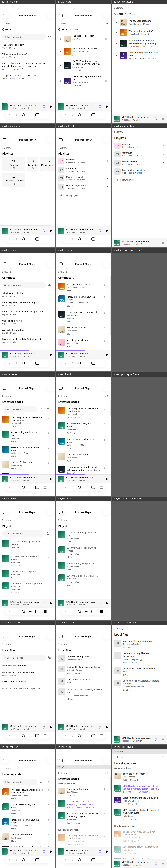The height and width of the screenshot is (868, 167).
Task: Create a New playlist in playlists prototype
Action: coord(124,180)
